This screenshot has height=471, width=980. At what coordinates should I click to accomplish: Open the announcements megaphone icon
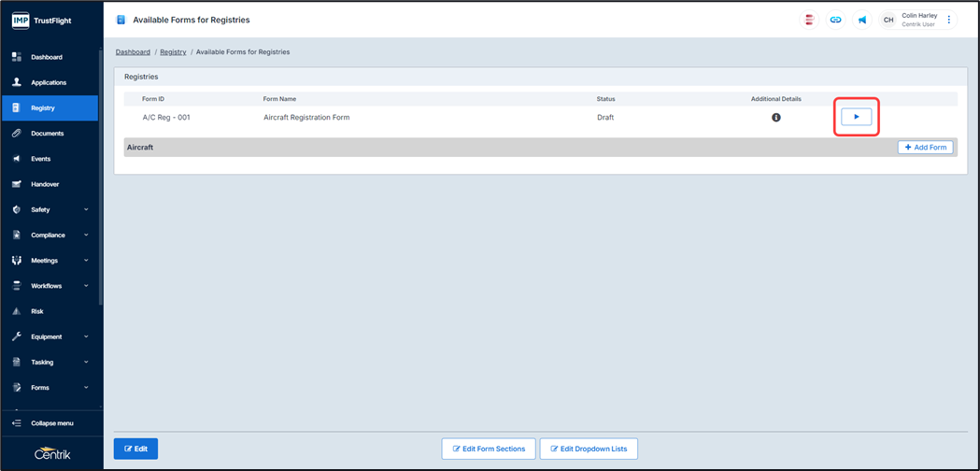pyautogui.click(x=861, y=20)
